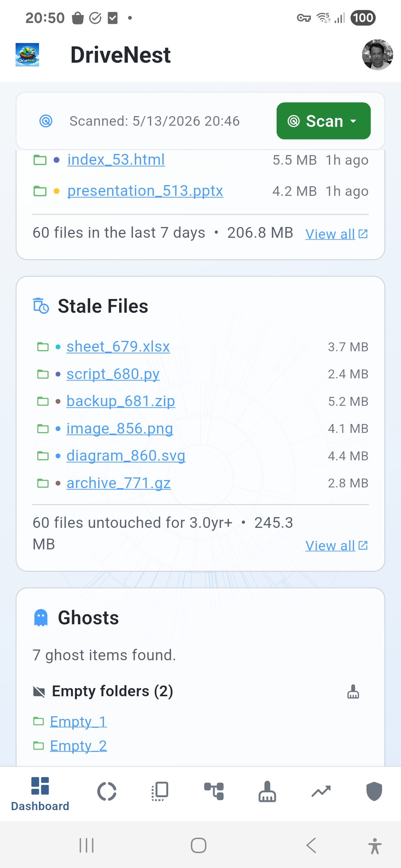Click the Ghosts ghost icon

pyautogui.click(x=41, y=618)
